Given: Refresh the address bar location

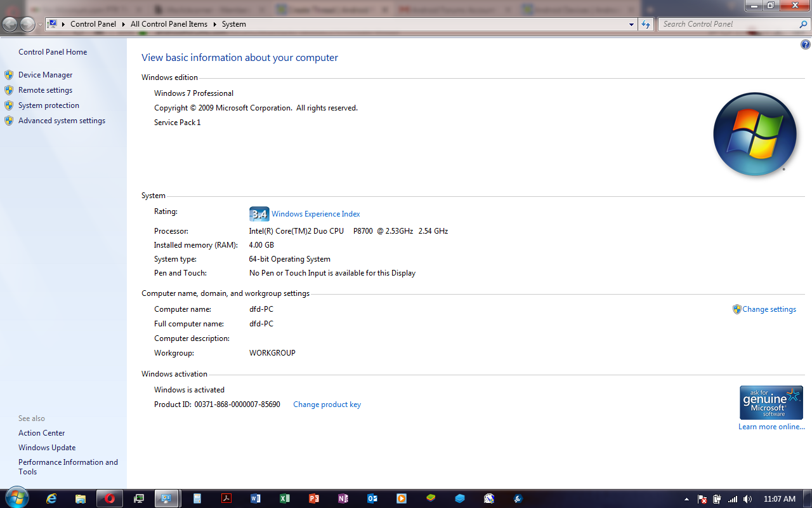Looking at the screenshot, I should [x=646, y=24].
